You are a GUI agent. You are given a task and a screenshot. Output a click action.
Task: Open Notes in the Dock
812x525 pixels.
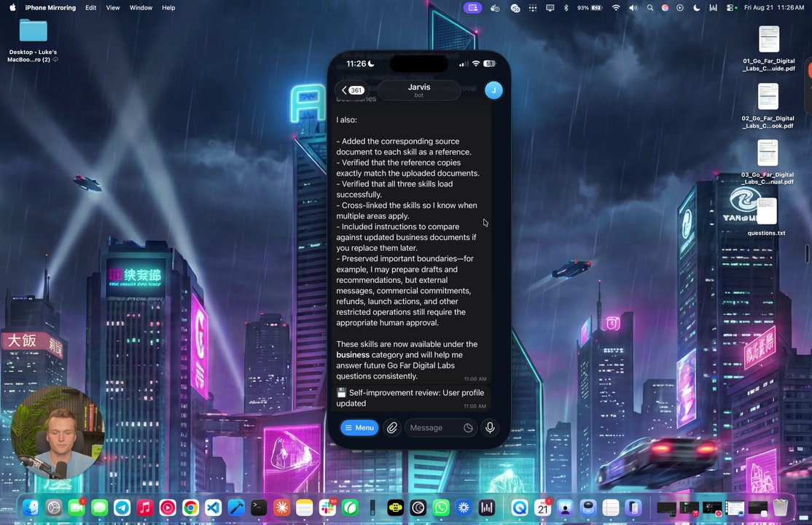pos(305,508)
